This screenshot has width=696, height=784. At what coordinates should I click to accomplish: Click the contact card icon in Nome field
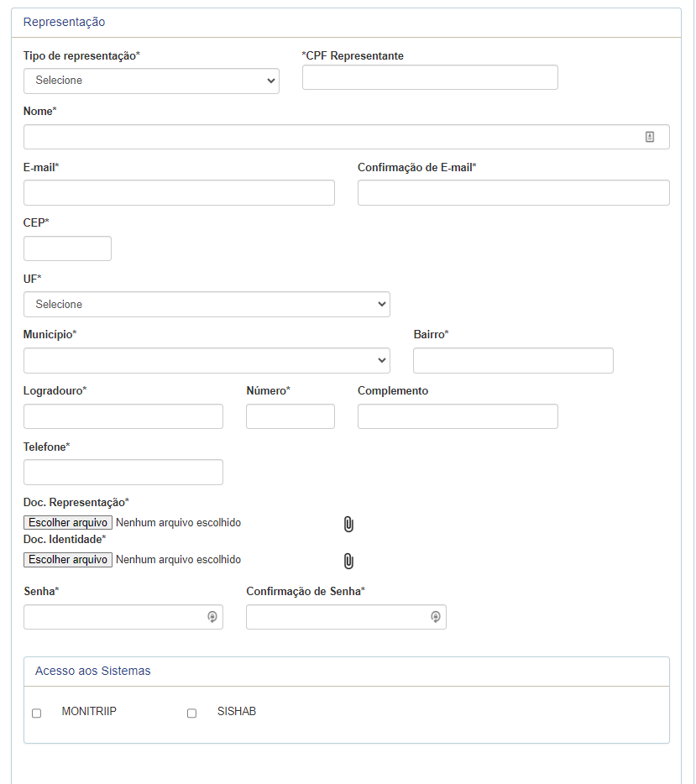coord(650,137)
